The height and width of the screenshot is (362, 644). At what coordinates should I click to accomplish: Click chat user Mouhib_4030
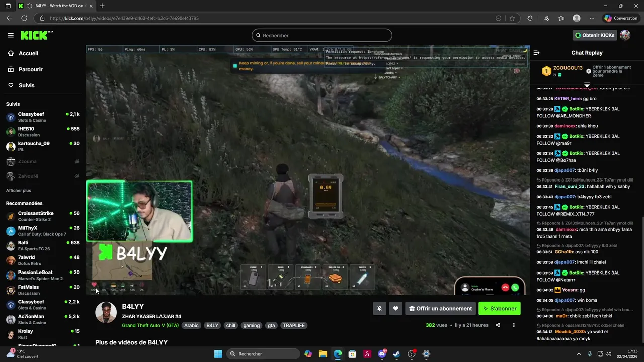coord(570,332)
